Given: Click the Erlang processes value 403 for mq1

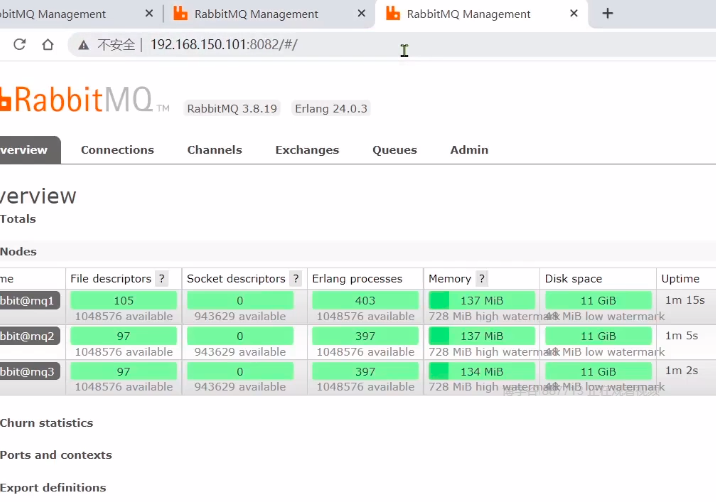Looking at the screenshot, I should coord(365,301).
